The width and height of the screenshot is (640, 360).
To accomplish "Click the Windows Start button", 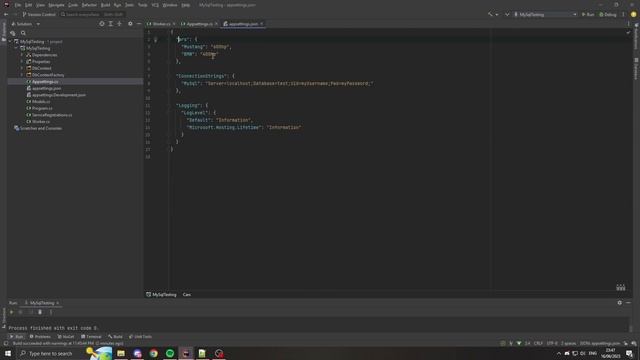I will pyautogui.click(x=8, y=353).
